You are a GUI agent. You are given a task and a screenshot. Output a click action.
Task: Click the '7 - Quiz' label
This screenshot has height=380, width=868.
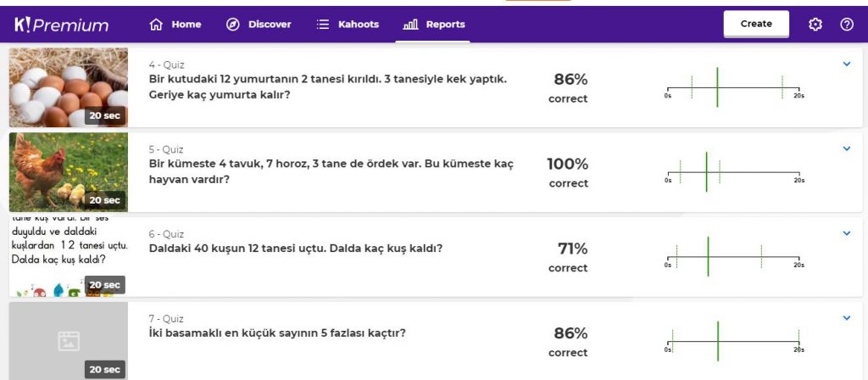166,319
